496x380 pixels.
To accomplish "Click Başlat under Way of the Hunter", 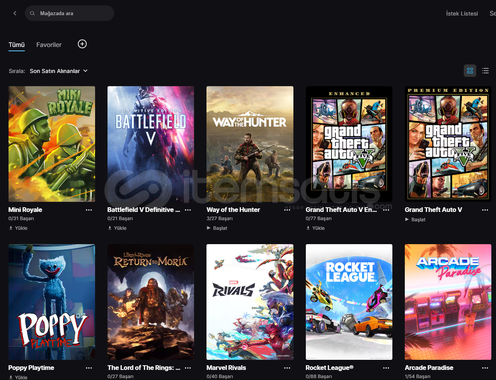I will coord(217,228).
